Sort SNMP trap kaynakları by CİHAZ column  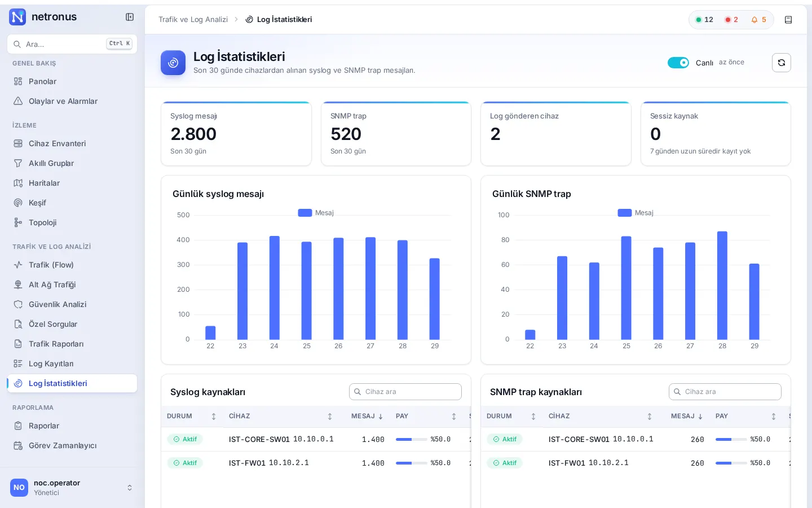[601, 417]
